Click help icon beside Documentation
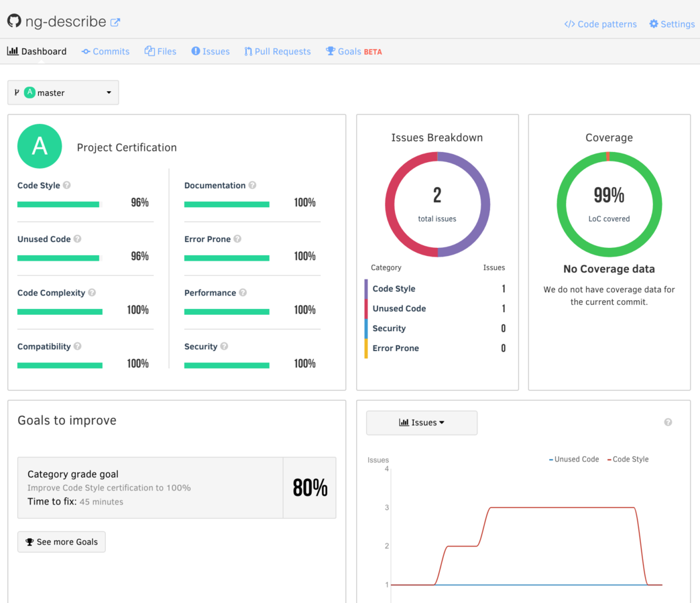The height and width of the screenshot is (603, 700). coord(252,185)
